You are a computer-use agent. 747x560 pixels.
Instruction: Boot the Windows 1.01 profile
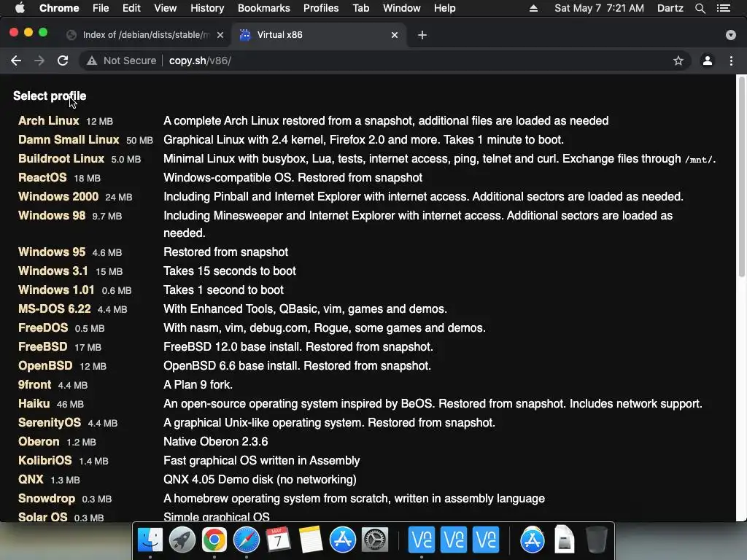point(56,290)
